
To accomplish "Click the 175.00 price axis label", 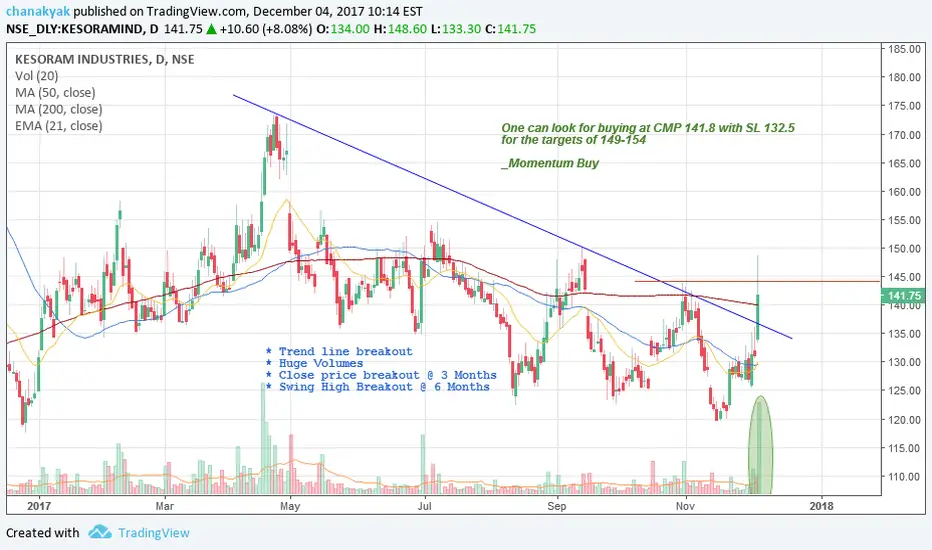I will (x=905, y=106).
